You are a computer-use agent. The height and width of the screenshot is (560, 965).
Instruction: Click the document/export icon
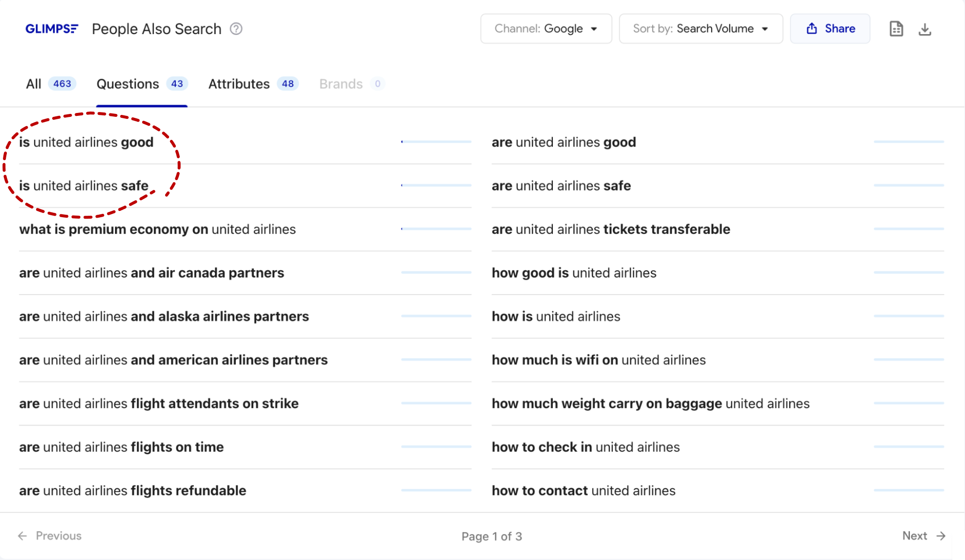896,28
